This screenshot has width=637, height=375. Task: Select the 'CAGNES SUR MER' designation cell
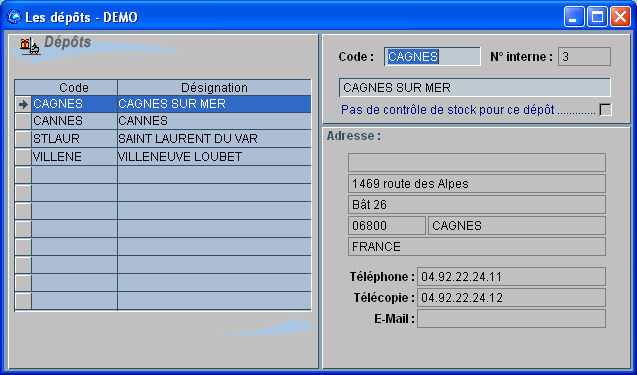tap(214, 104)
